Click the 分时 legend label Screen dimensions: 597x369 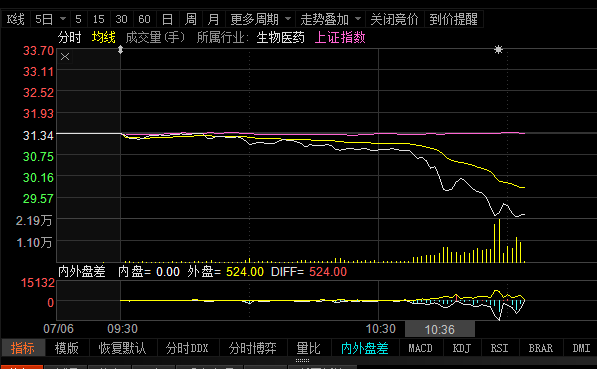[x=70, y=38]
